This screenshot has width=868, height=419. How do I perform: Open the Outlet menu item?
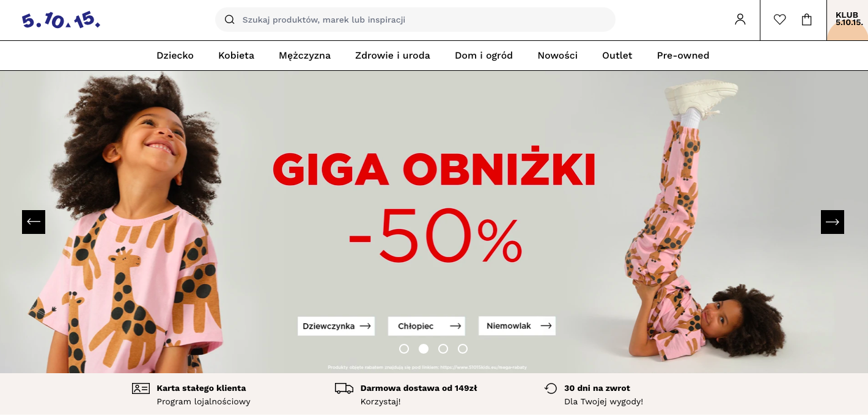pyautogui.click(x=617, y=56)
